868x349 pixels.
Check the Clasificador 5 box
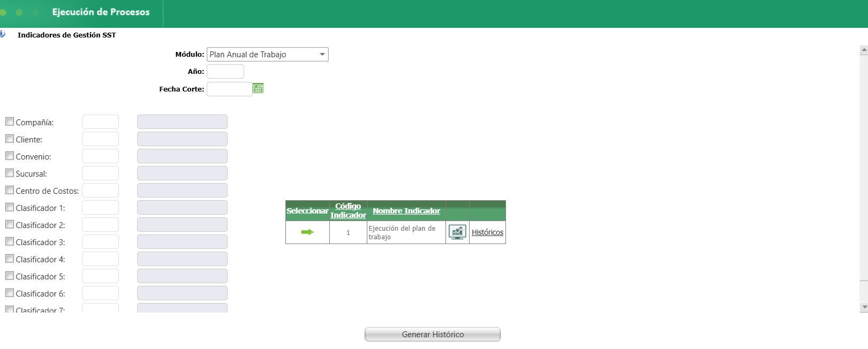[x=10, y=276]
